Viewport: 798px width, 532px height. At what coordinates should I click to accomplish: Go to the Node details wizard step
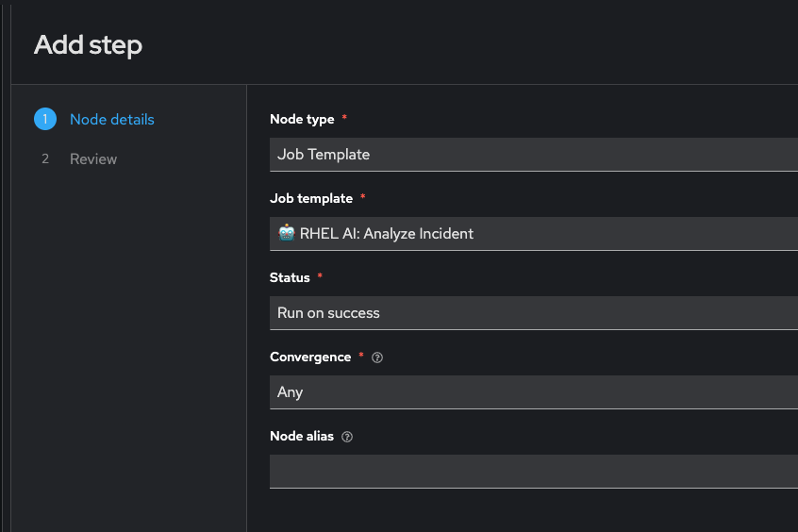tap(112, 119)
